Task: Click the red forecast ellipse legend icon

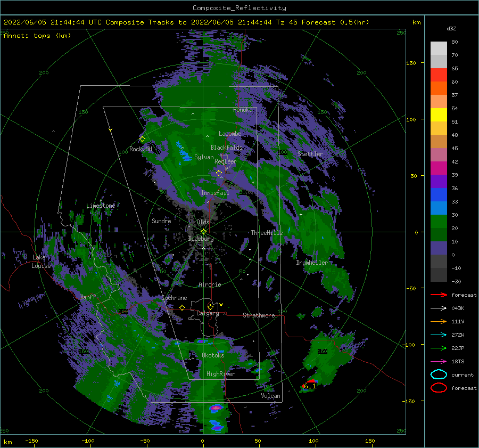Action: [x=439, y=388]
